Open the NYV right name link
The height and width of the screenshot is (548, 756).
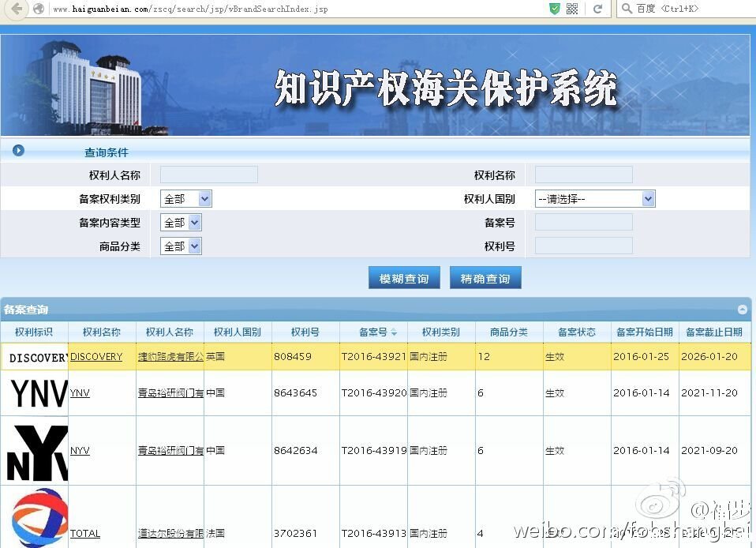click(80, 451)
